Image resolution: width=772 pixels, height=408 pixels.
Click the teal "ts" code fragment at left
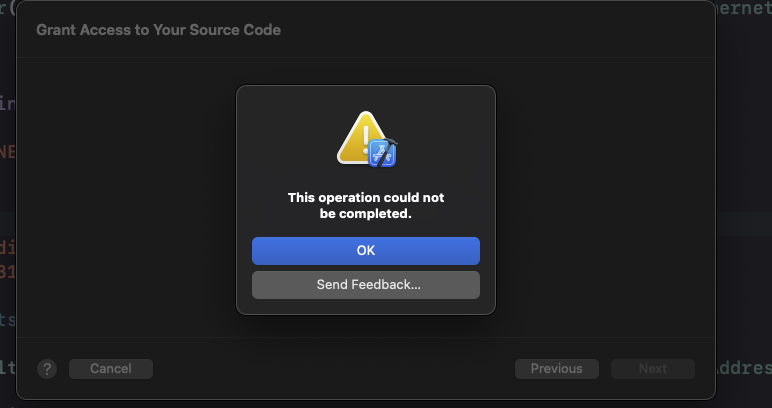click(8, 319)
